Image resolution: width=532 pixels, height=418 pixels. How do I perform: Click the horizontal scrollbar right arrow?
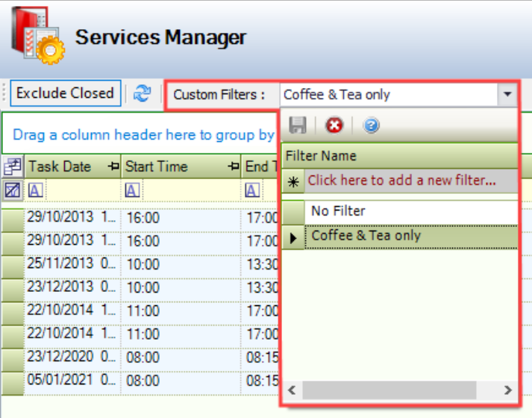(507, 390)
